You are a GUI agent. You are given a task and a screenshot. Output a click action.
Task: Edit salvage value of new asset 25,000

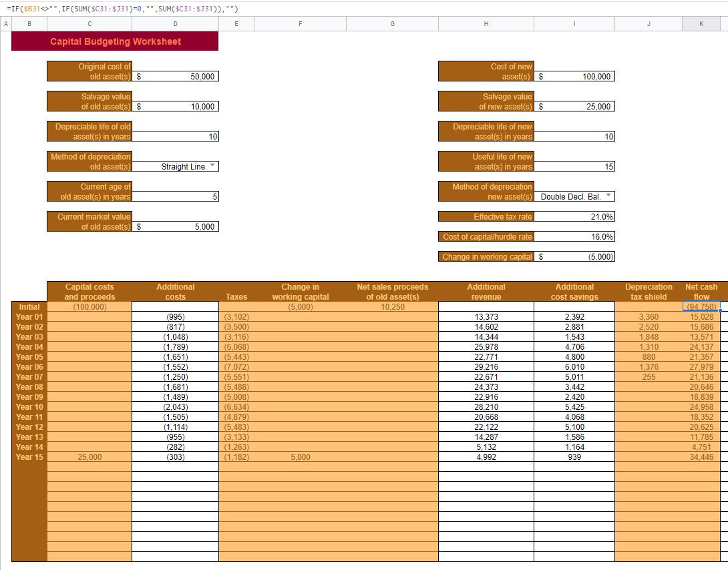574,107
